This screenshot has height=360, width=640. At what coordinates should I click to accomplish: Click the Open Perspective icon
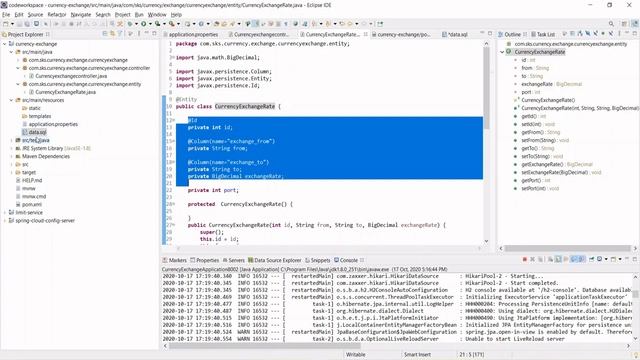pos(624,24)
